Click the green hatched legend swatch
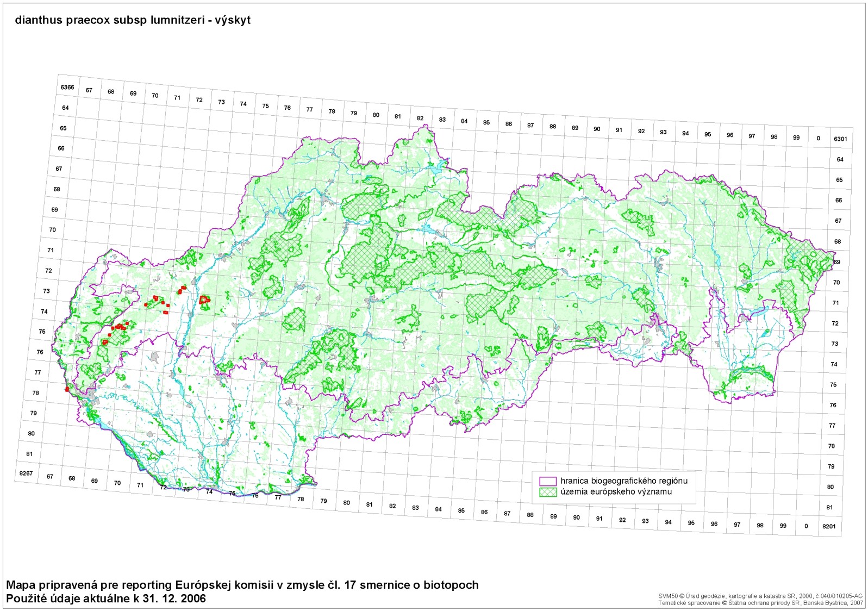 (548, 492)
